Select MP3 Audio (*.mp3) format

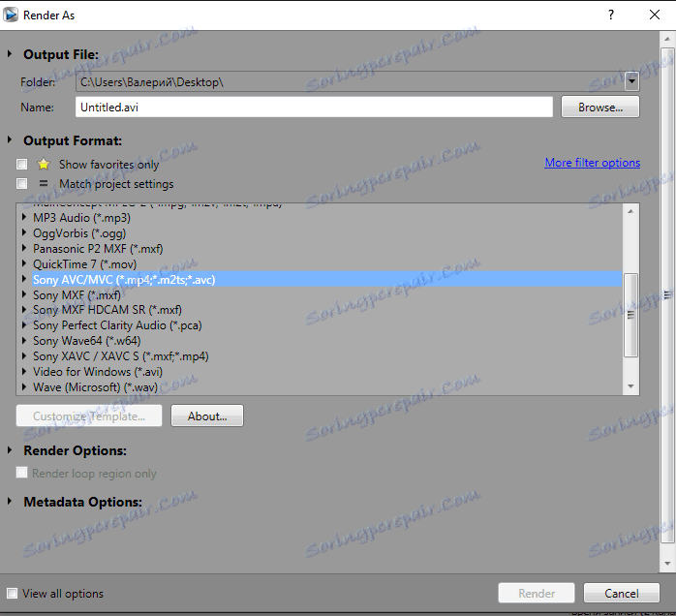[82, 218]
